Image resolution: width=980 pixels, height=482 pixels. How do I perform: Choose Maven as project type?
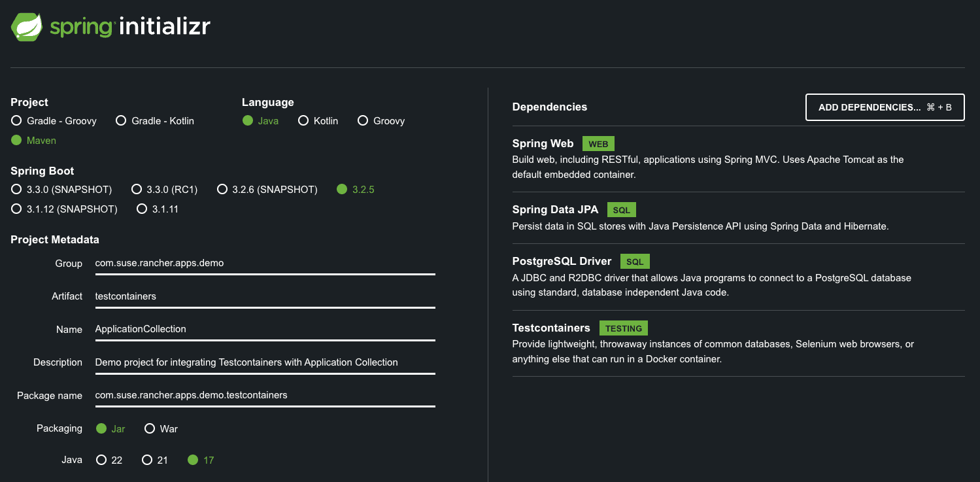pos(16,141)
